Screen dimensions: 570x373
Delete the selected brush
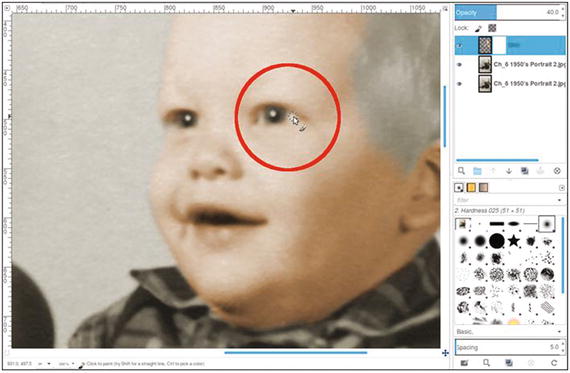point(531,363)
